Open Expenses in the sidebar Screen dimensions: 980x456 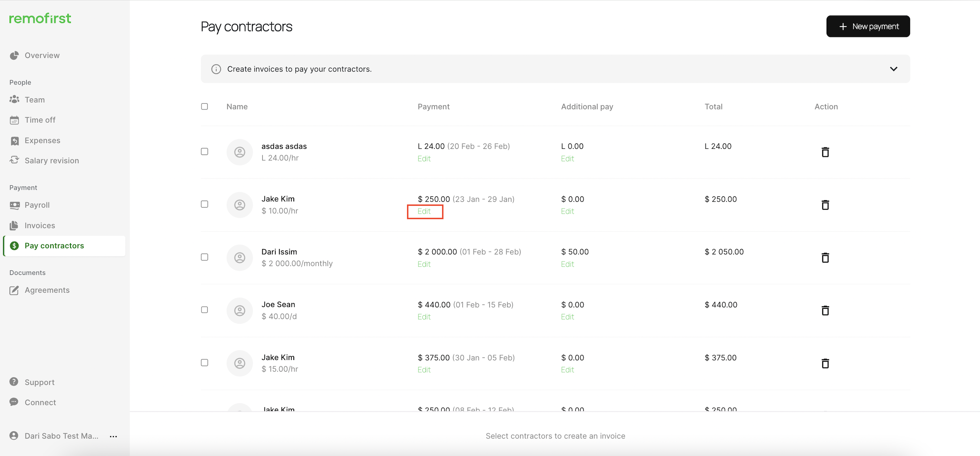[x=43, y=140]
